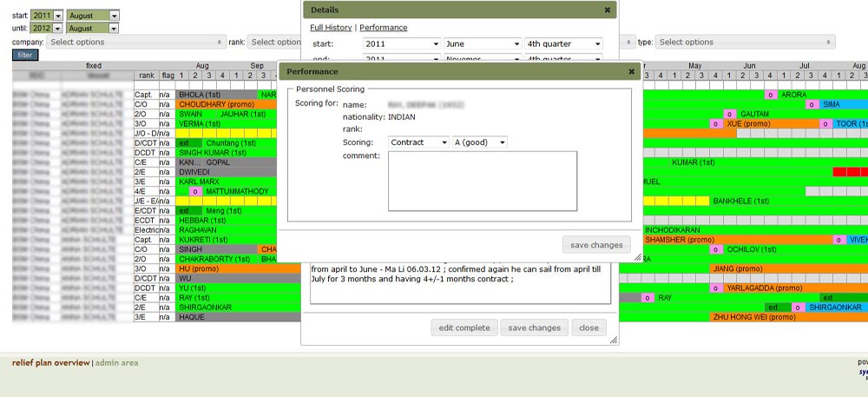Screen dimensions: 868x397
Task: Open the Full History link
Action: 331,28
